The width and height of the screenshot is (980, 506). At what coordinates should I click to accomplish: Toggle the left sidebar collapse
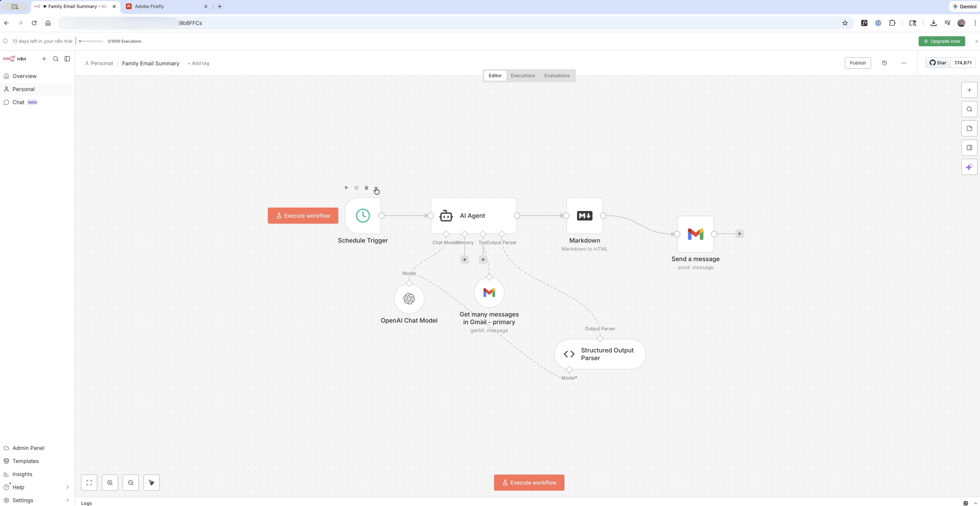[67, 59]
